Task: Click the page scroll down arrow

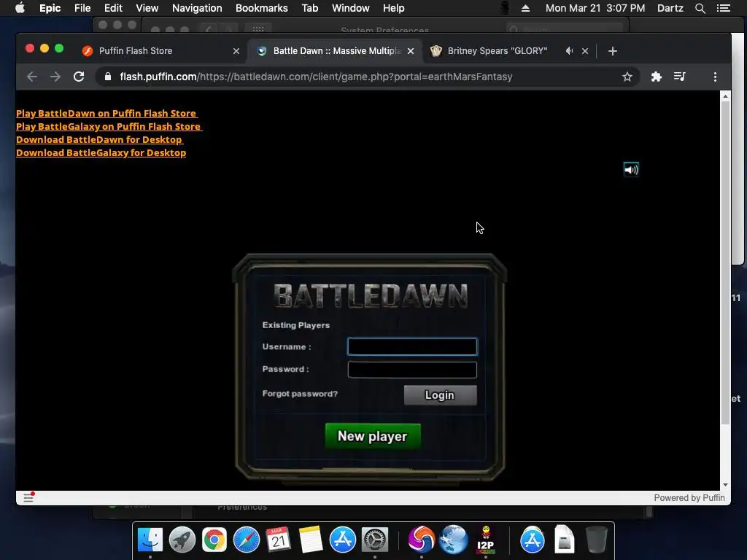Action: pyautogui.click(x=725, y=485)
